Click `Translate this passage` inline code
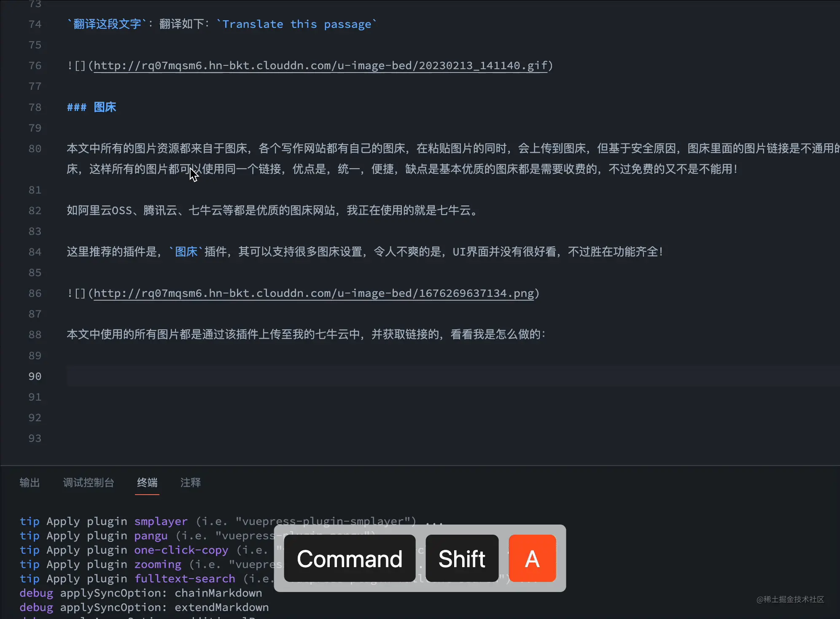Viewport: 840px width, 619px height. 297,24
